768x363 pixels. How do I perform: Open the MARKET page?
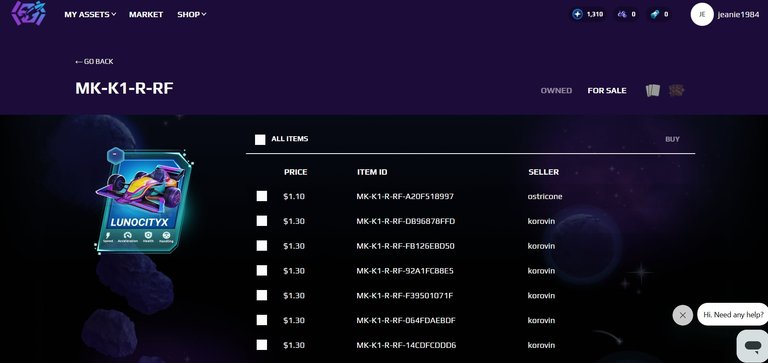[x=146, y=14]
